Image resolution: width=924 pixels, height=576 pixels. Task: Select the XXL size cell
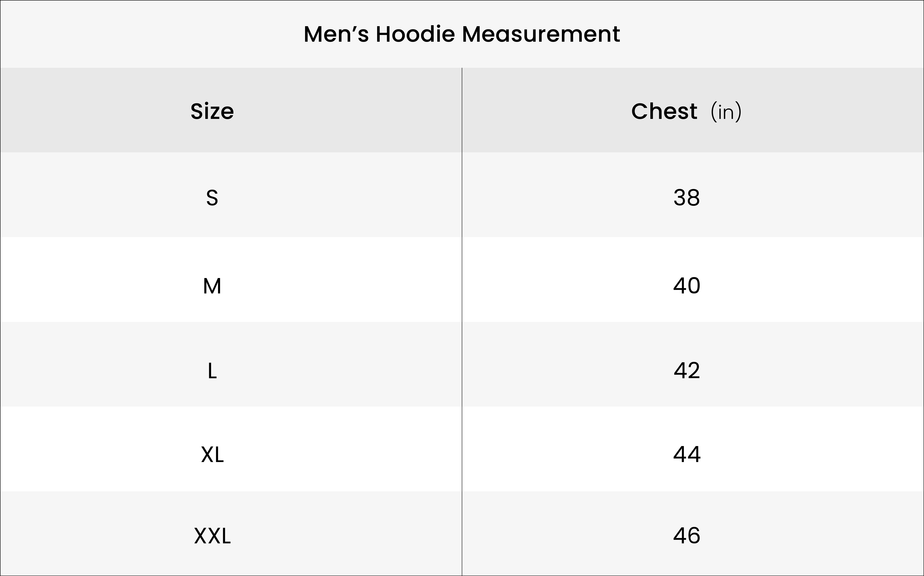click(x=212, y=536)
